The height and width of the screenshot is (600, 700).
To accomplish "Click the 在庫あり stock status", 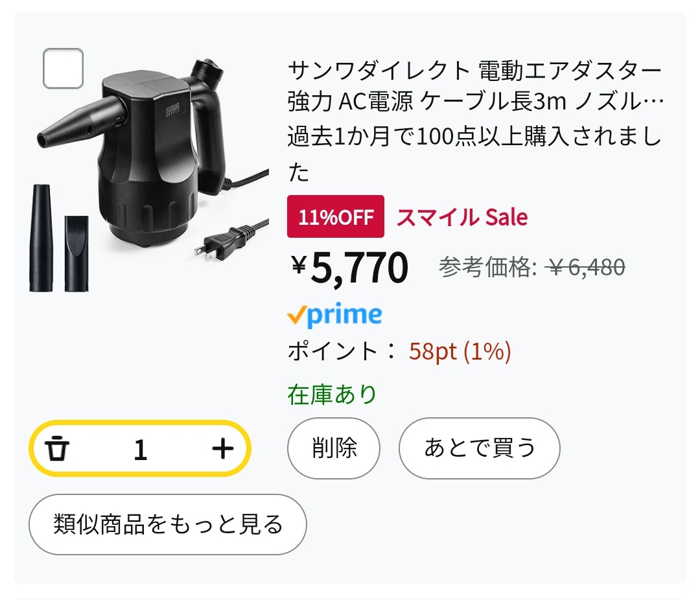I will (332, 395).
